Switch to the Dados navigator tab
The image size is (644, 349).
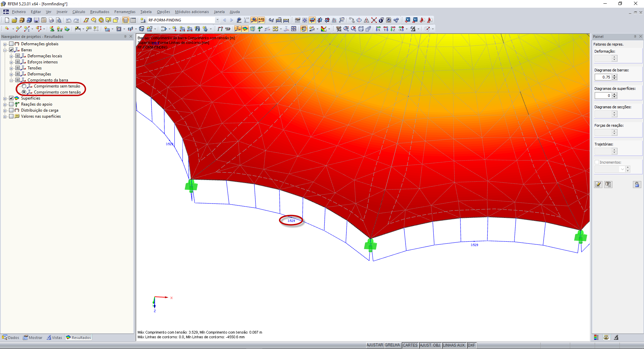point(11,338)
